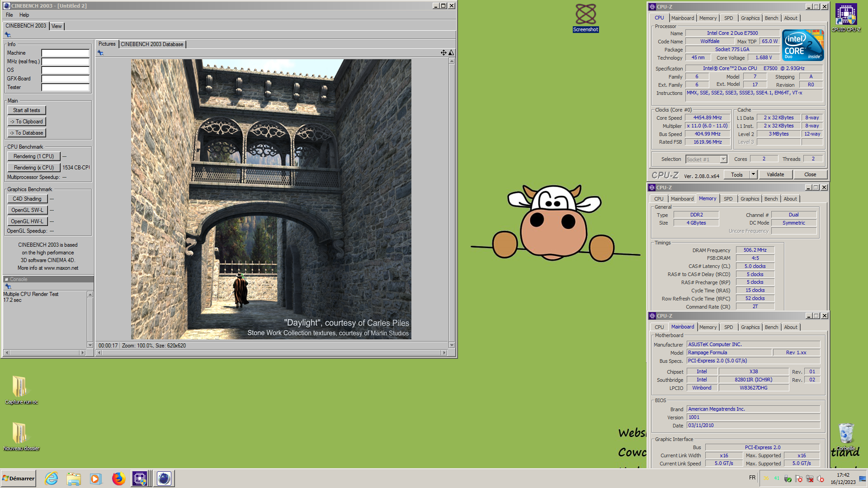Select the Pictures tab
The image size is (868, 488).
pyautogui.click(x=107, y=44)
